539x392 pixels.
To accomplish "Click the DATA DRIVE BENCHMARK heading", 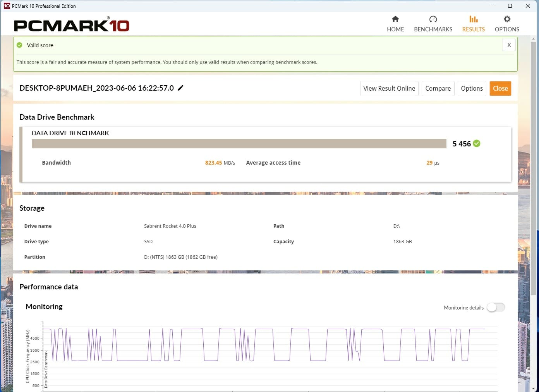I will coord(70,133).
